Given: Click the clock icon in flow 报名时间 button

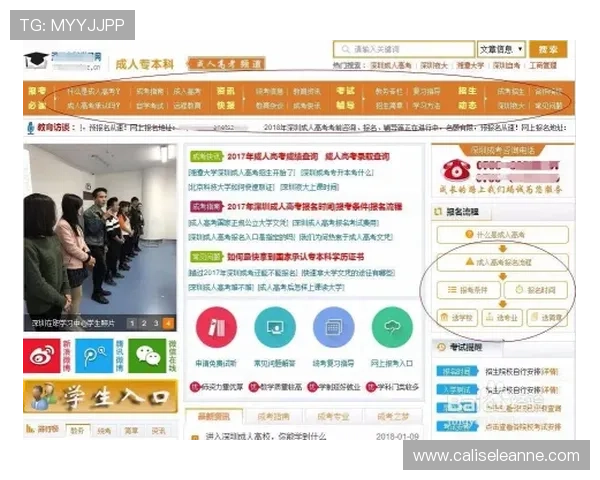Looking at the screenshot, I should point(519,290).
